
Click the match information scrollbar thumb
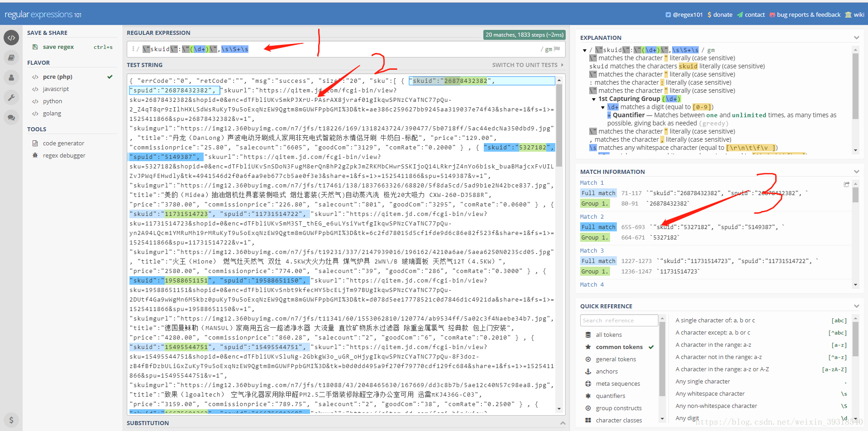coord(855,194)
